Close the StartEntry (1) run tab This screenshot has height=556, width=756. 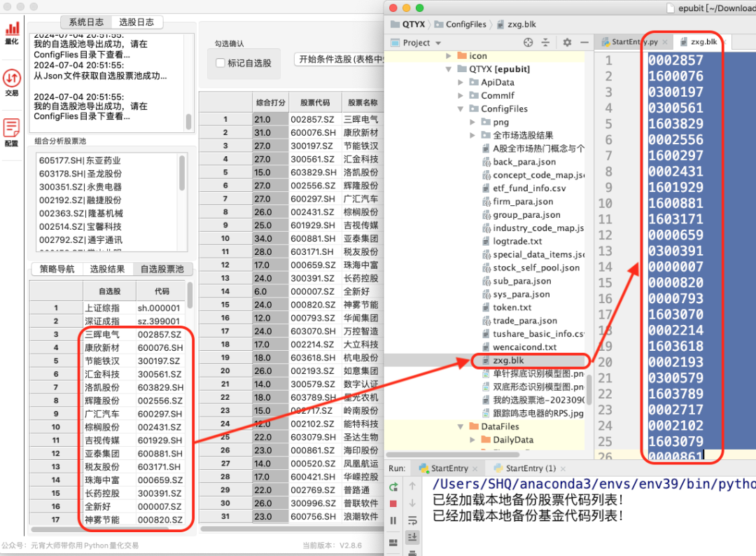point(563,468)
